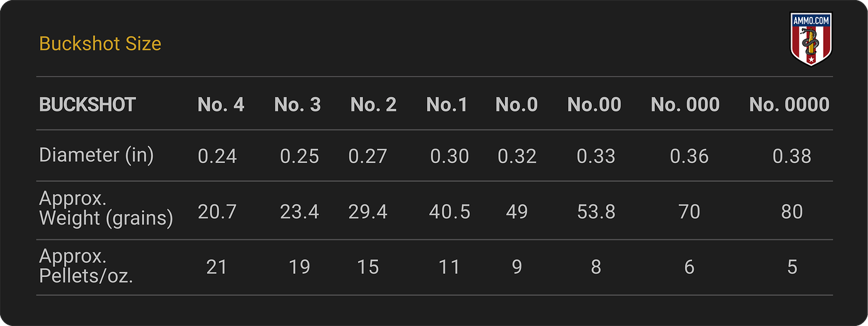The image size is (868, 326).
Task: Click the AMMO.COM shield logo
Action: 811,40
